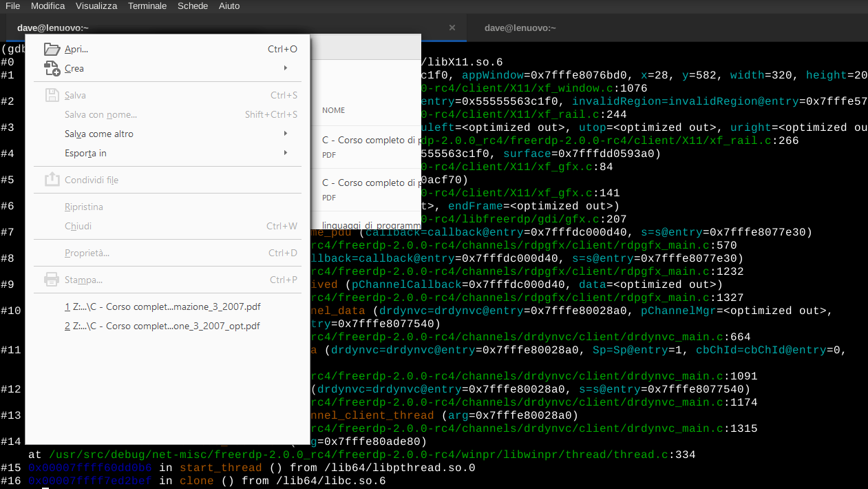
Task: Click the printer icon beside Stampa
Action: point(52,280)
